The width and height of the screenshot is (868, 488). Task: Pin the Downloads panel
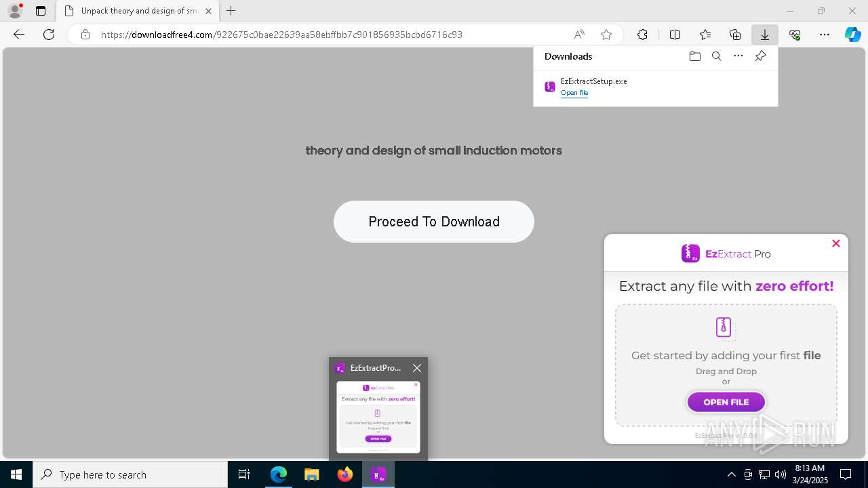(x=760, y=56)
